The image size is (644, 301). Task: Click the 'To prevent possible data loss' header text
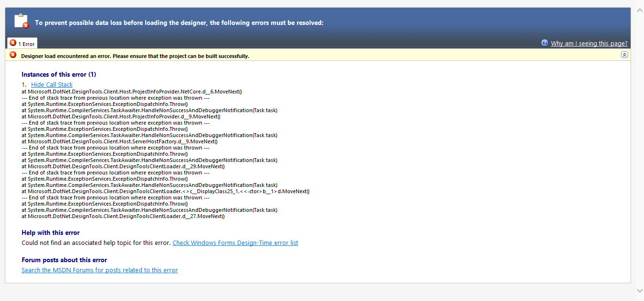(179, 23)
